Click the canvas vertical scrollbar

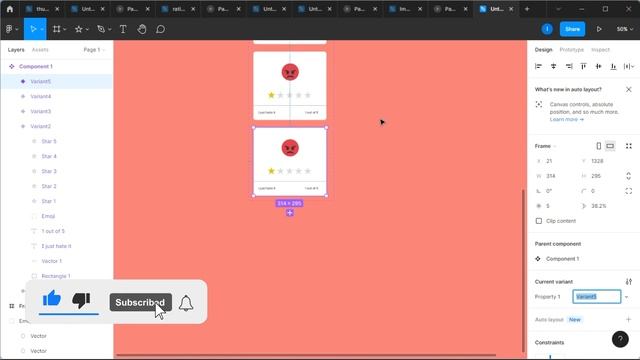coord(523,271)
